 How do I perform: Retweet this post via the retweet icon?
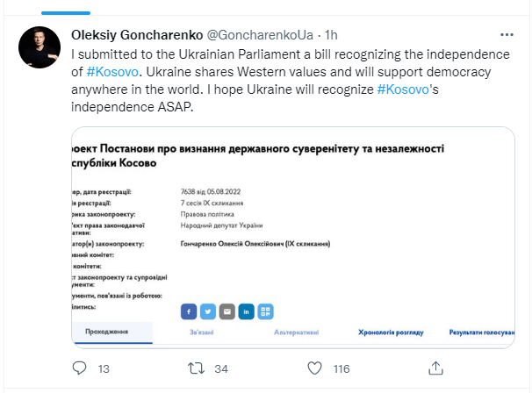[199, 368]
